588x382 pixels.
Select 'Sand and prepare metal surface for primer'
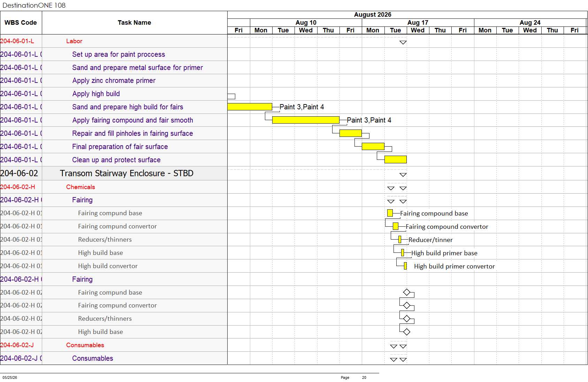tap(137, 68)
